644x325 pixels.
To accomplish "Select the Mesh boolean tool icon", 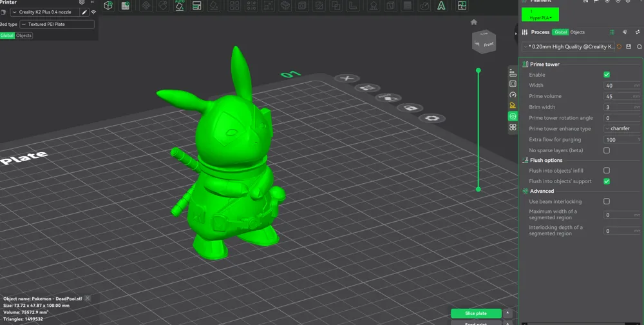I will (336, 5).
